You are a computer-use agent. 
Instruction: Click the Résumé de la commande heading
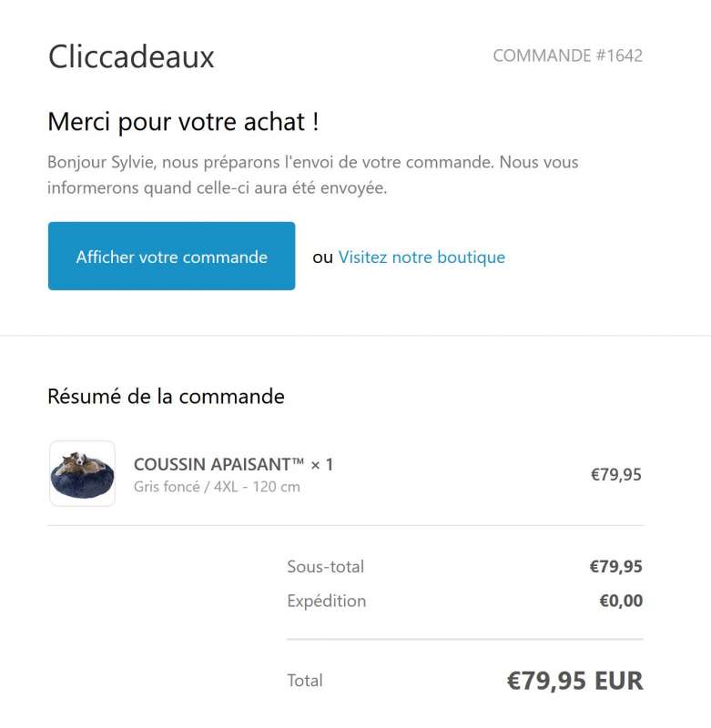coord(166,397)
